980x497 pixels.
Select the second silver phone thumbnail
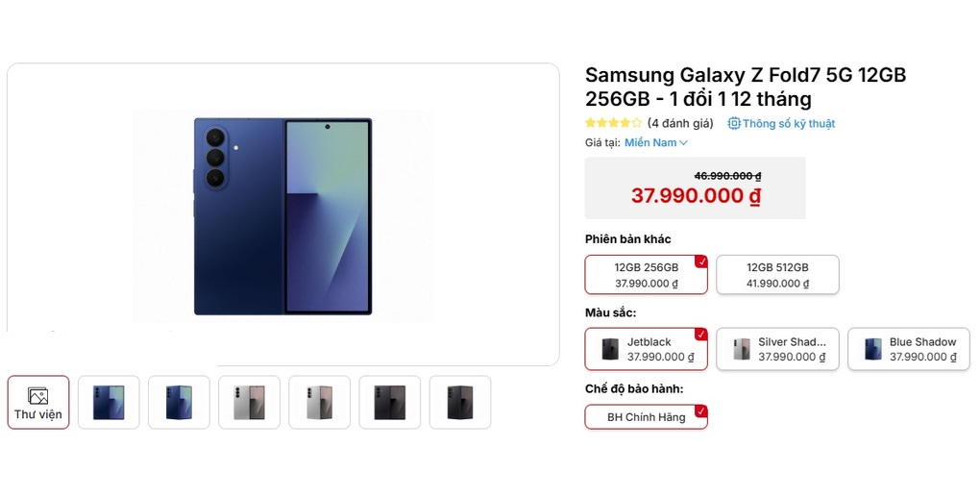tap(319, 402)
